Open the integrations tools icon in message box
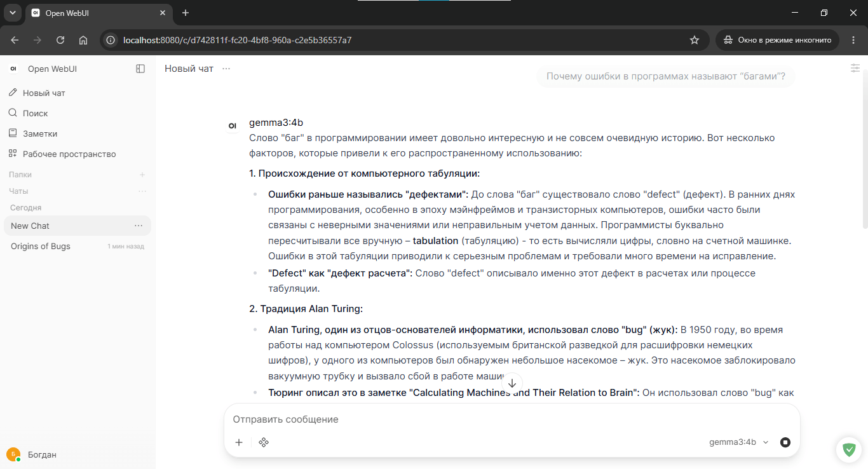This screenshot has width=868, height=469. (x=264, y=442)
